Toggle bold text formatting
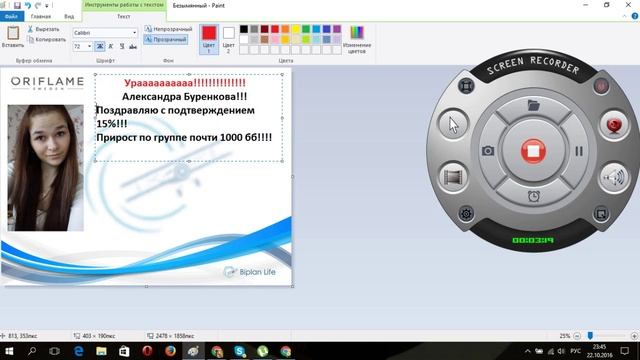Screen dimensions: 640x360 100,46
